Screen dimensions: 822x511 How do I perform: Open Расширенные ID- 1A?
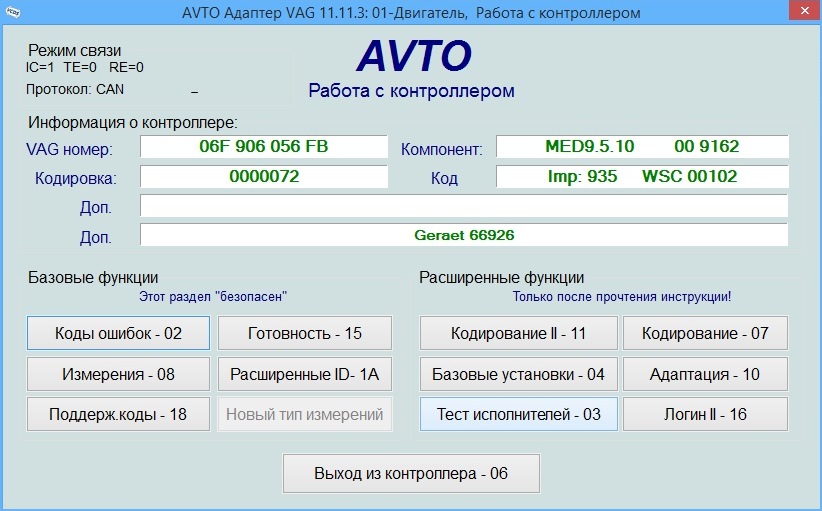coord(305,374)
